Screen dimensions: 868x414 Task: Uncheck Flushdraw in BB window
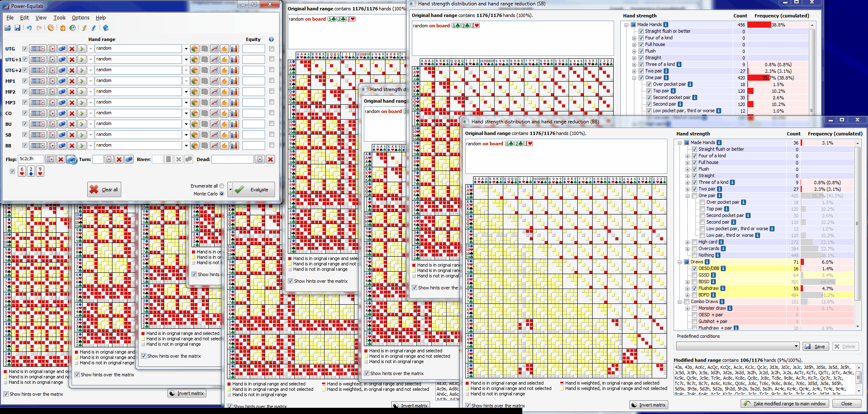(695, 289)
